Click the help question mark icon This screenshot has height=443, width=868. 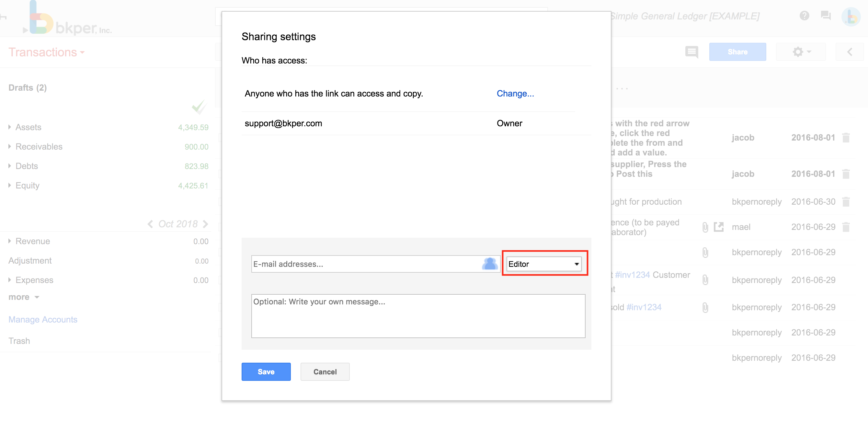coord(805,16)
